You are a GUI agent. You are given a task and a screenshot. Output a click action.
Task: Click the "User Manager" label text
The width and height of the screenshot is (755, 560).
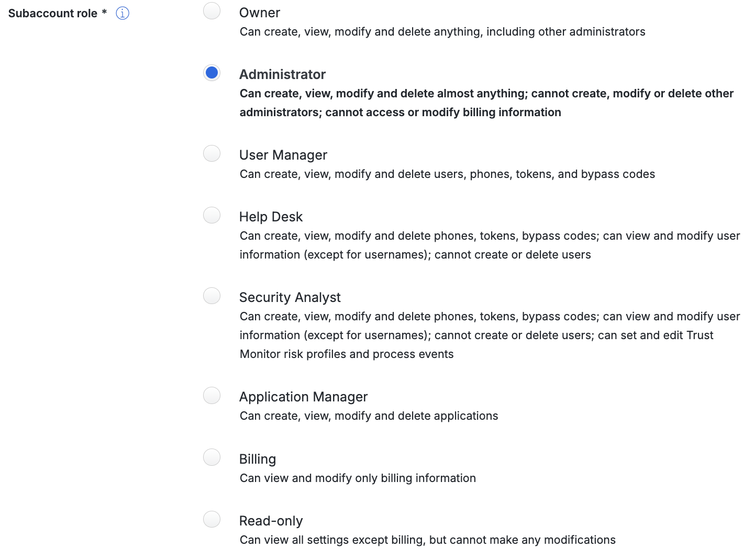pyautogui.click(x=283, y=155)
